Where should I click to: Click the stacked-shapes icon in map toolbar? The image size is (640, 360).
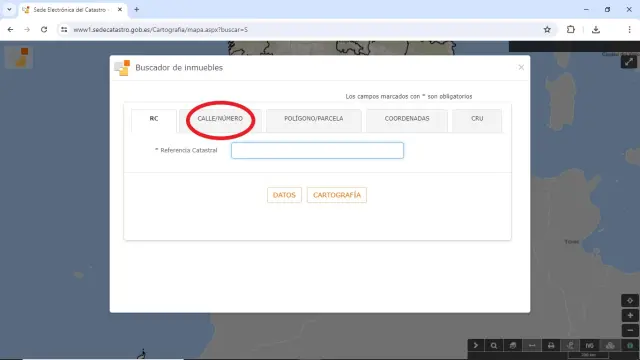pos(610,345)
